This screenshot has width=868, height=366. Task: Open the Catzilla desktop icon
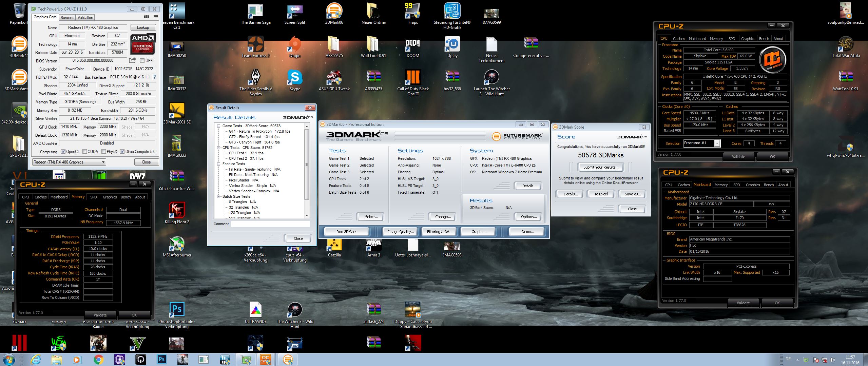point(334,246)
